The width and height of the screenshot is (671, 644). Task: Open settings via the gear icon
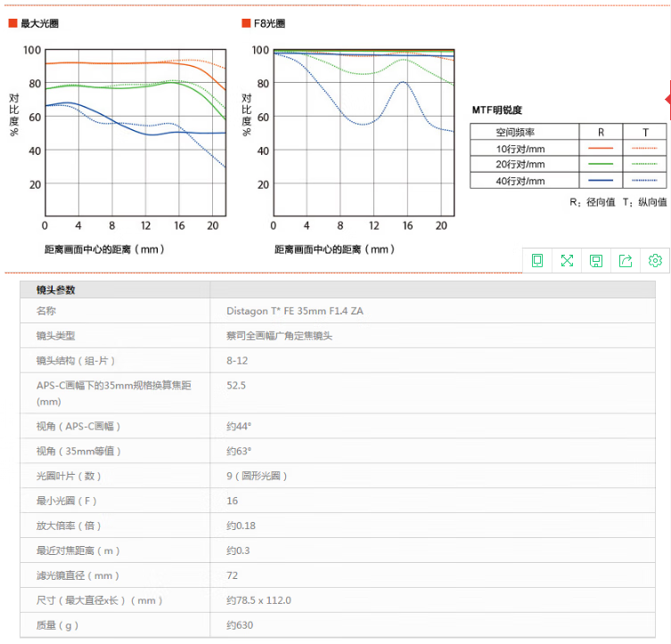[655, 260]
